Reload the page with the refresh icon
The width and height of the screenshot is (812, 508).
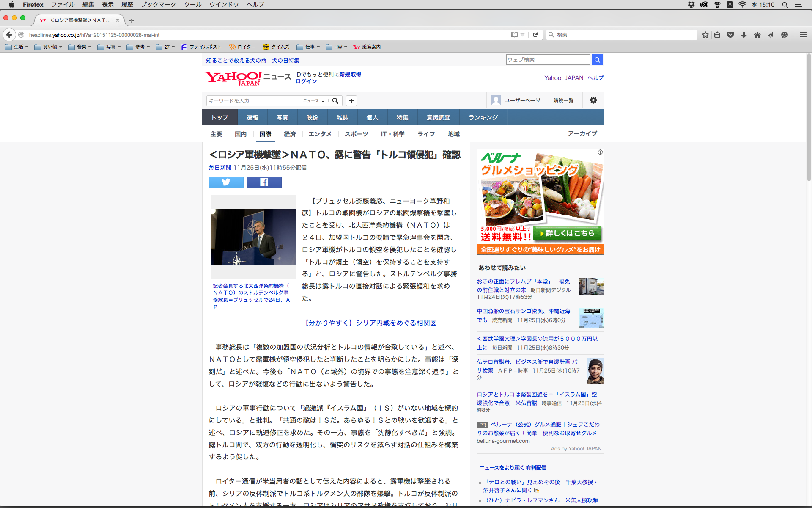click(535, 35)
